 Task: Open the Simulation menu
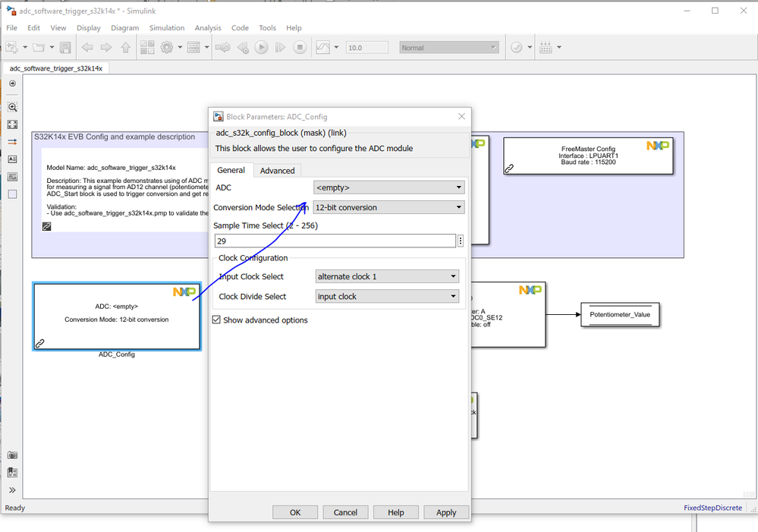[x=167, y=27]
